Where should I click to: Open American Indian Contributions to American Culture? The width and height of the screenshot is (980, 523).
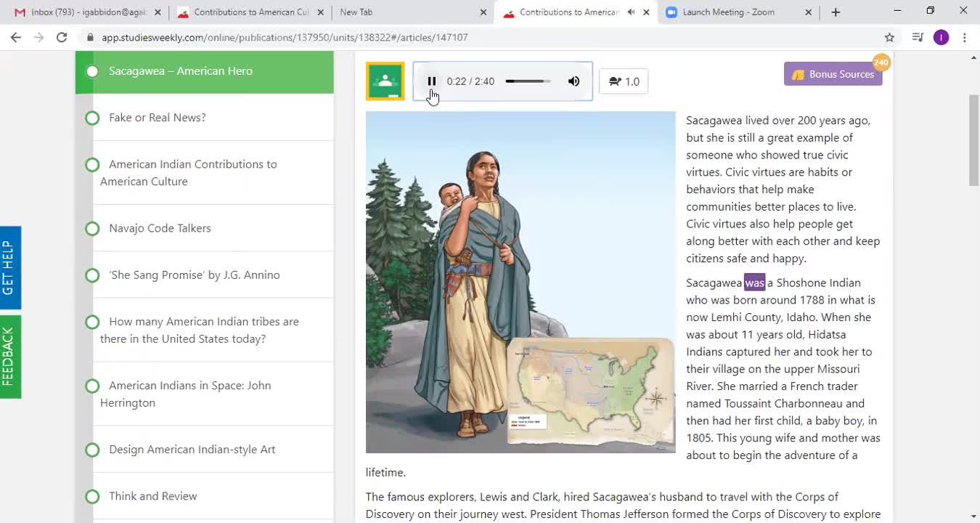tap(189, 173)
